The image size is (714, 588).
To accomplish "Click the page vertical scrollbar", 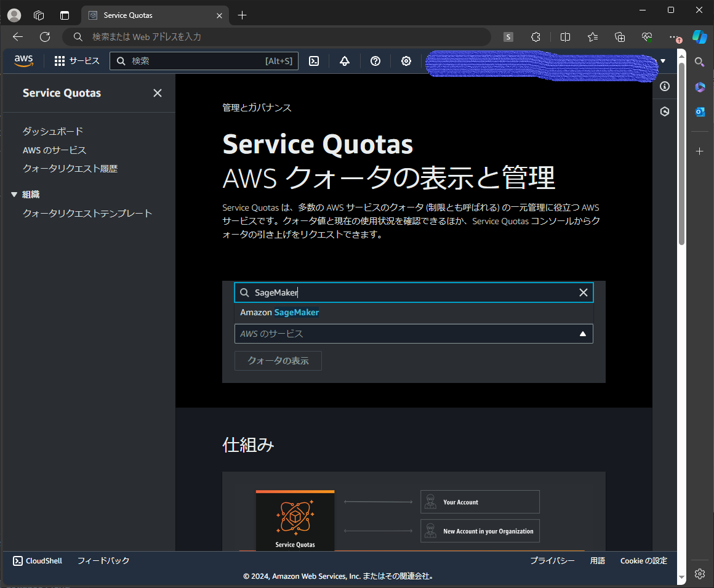I will pos(681,154).
